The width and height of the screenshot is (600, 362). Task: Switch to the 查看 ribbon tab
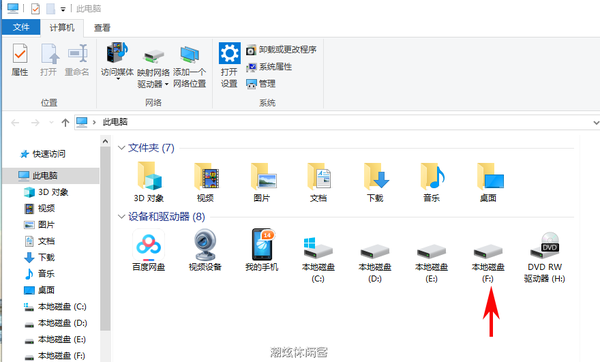[102, 28]
